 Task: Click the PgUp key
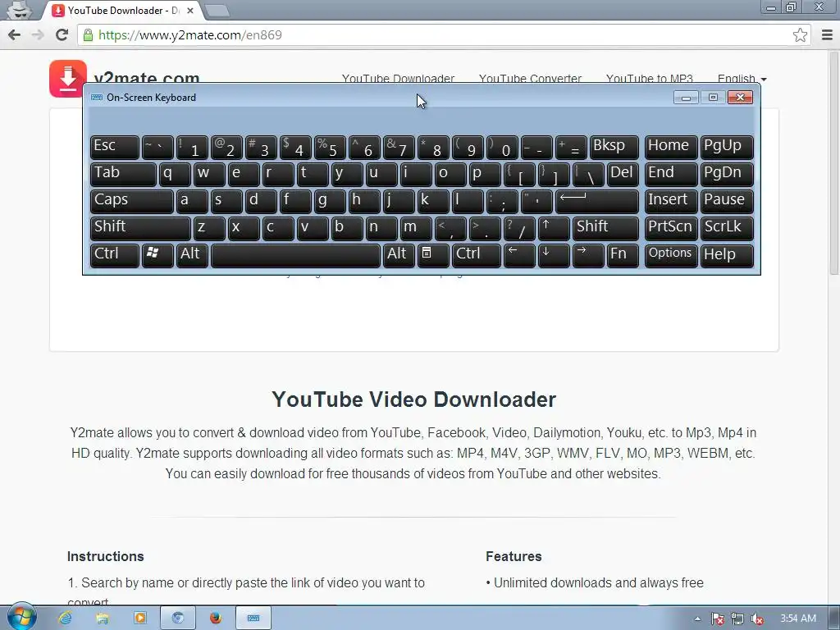(727, 147)
